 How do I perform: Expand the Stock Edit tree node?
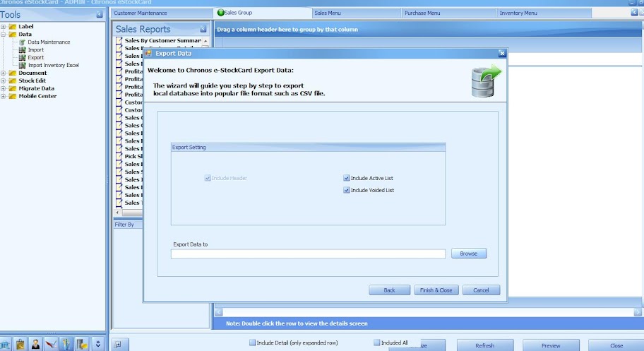pos(4,81)
